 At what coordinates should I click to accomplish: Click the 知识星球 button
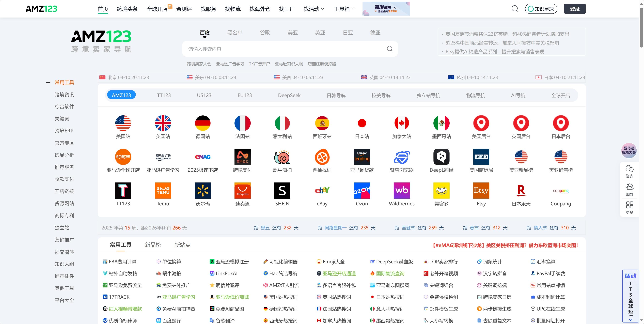(541, 9)
